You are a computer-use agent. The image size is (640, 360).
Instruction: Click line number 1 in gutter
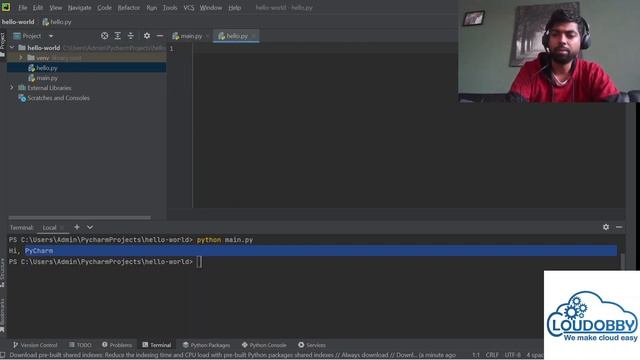[x=171, y=49]
